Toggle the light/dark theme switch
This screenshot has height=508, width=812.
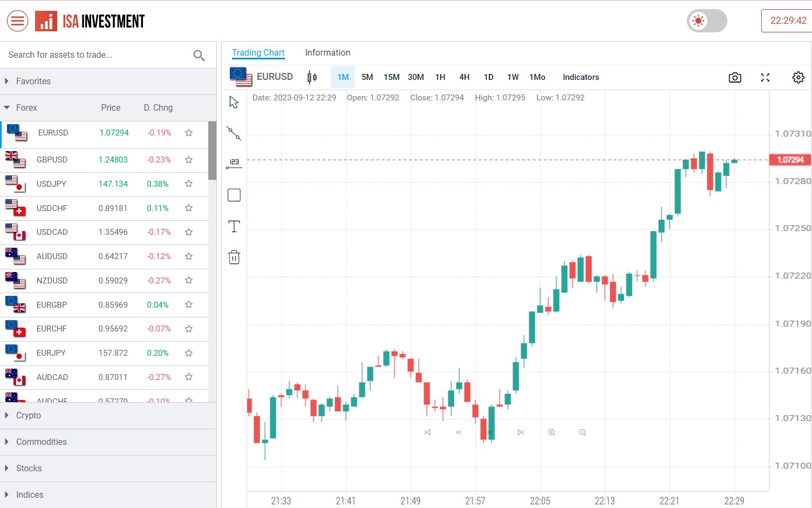707,21
